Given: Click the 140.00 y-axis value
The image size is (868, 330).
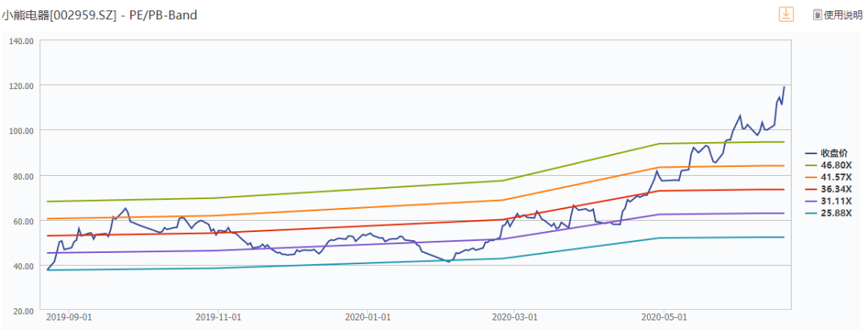Looking at the screenshot, I should point(23,41).
